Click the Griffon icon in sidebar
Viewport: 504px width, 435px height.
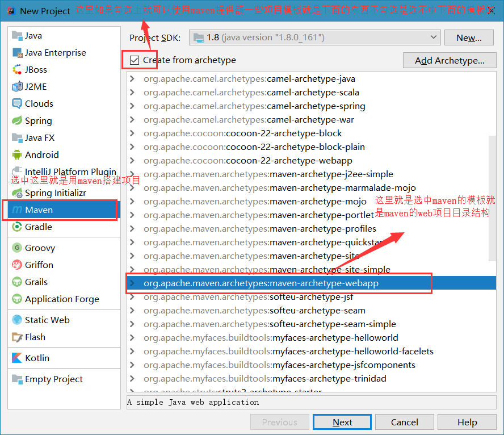pyautogui.click(x=17, y=265)
